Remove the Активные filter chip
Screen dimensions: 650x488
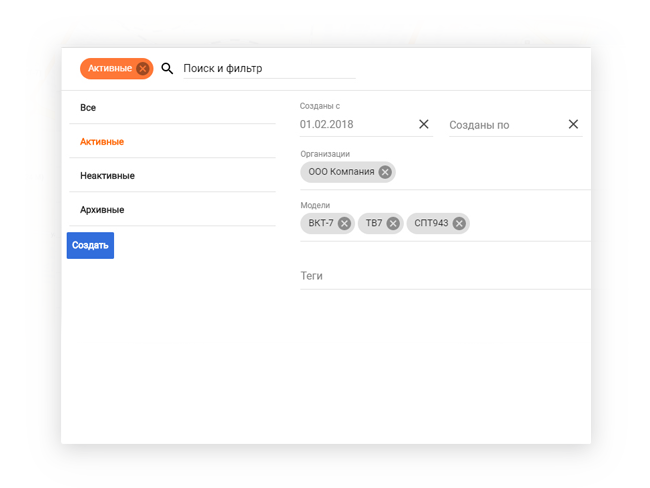[143, 68]
